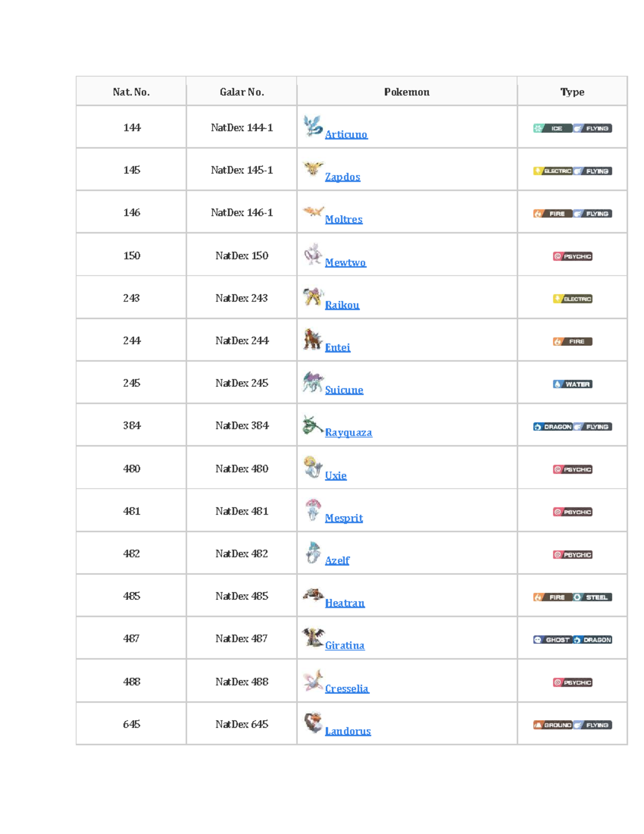Click the Giratina sprite icon
644x834 pixels.
313,637
